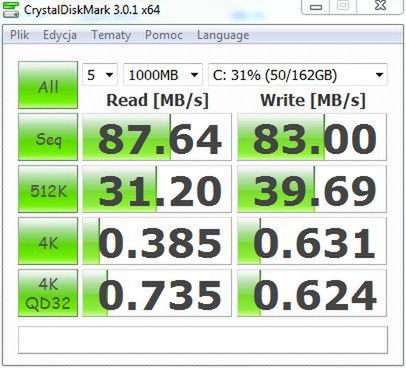Open the Tematy menu
The height and width of the screenshot is (368, 406).
tap(111, 35)
